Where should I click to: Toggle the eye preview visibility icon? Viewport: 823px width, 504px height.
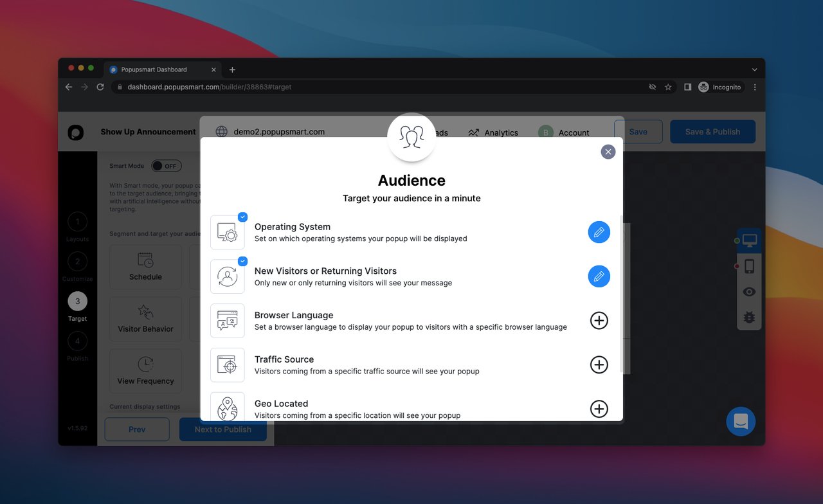(749, 292)
